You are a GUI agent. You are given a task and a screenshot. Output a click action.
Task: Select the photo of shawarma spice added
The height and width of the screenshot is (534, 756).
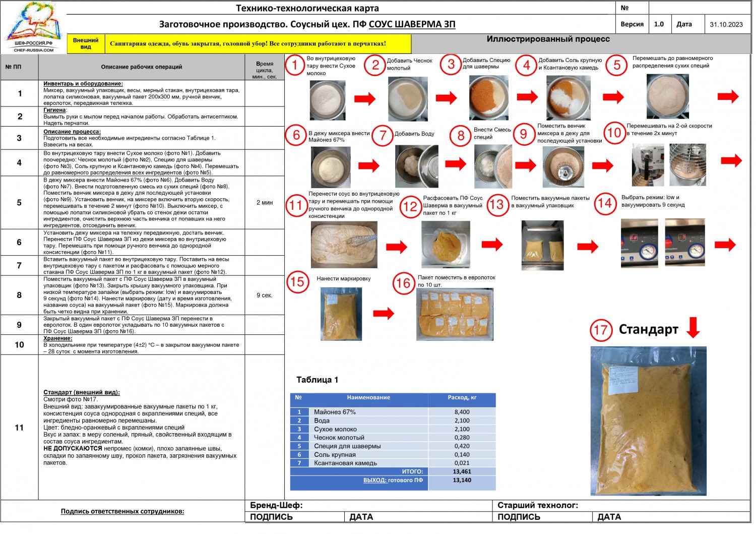(488, 97)
